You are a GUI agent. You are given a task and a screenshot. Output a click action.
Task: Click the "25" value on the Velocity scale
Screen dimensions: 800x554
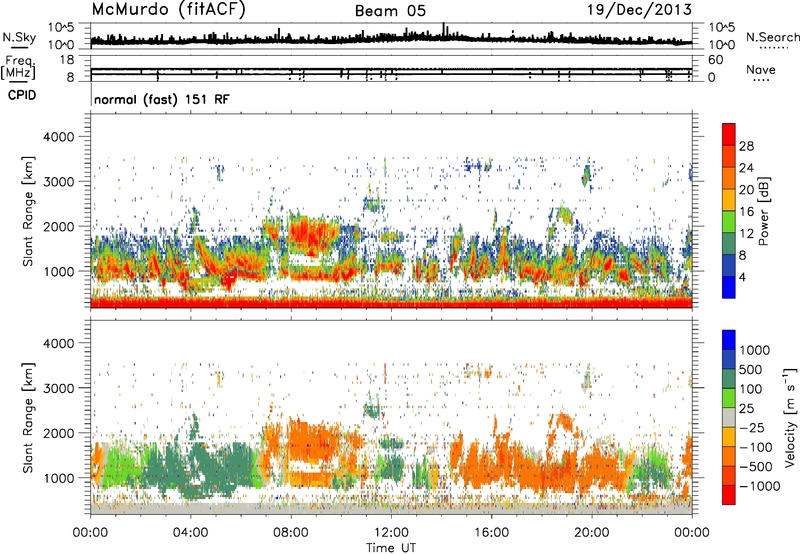pos(747,408)
